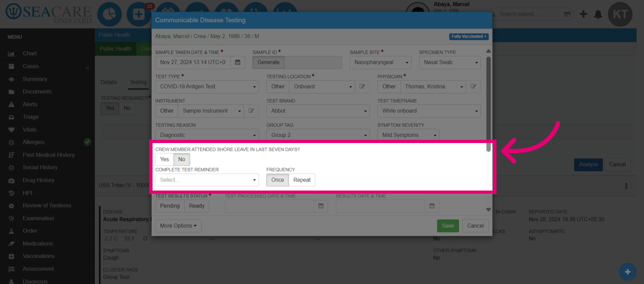Click Chart sidebar icon
The image size is (644, 284).
11,54
